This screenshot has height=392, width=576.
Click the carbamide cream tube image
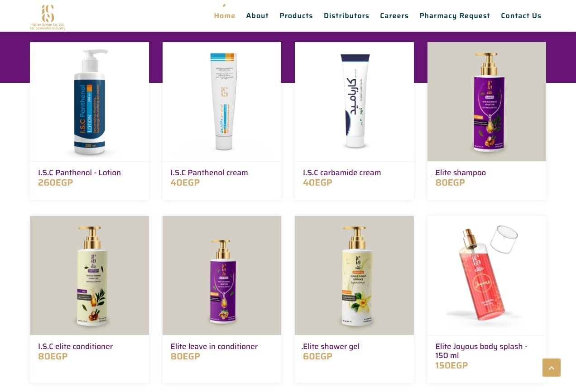click(x=354, y=102)
